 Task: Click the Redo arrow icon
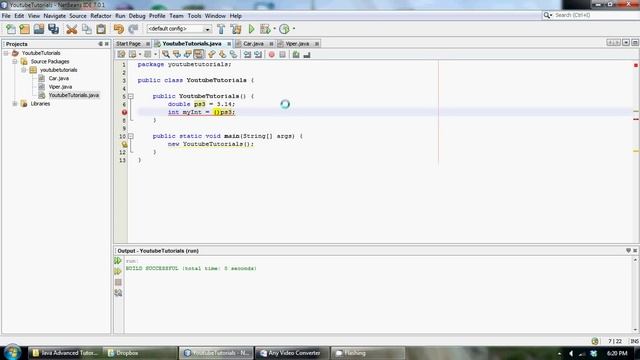click(133, 29)
